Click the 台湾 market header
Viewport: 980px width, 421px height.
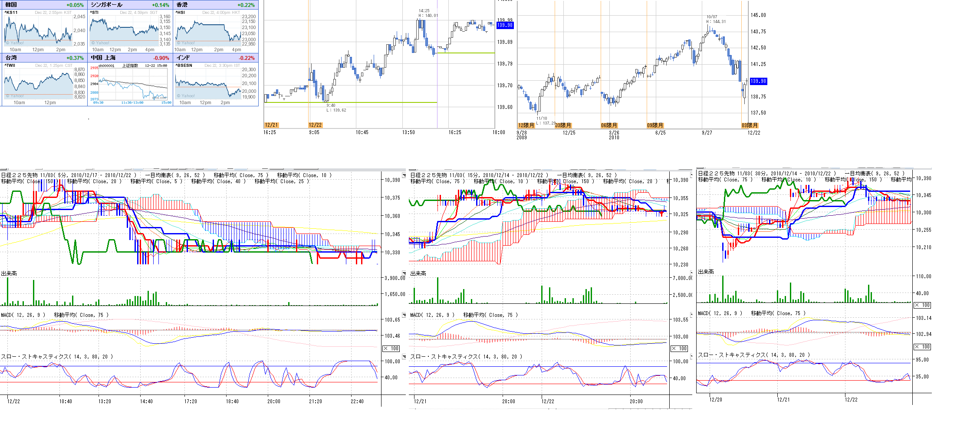[x=11, y=58]
